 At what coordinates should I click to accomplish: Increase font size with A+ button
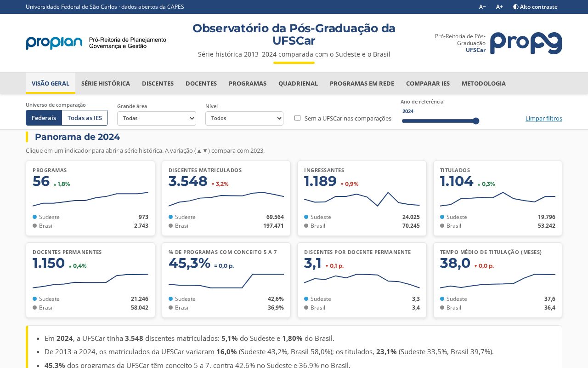pyautogui.click(x=499, y=7)
